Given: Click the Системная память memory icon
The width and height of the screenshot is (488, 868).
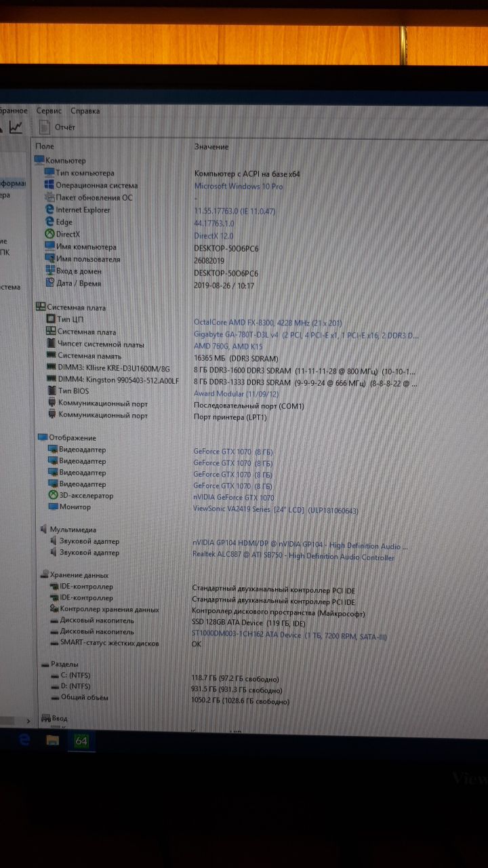Looking at the screenshot, I should (51, 356).
